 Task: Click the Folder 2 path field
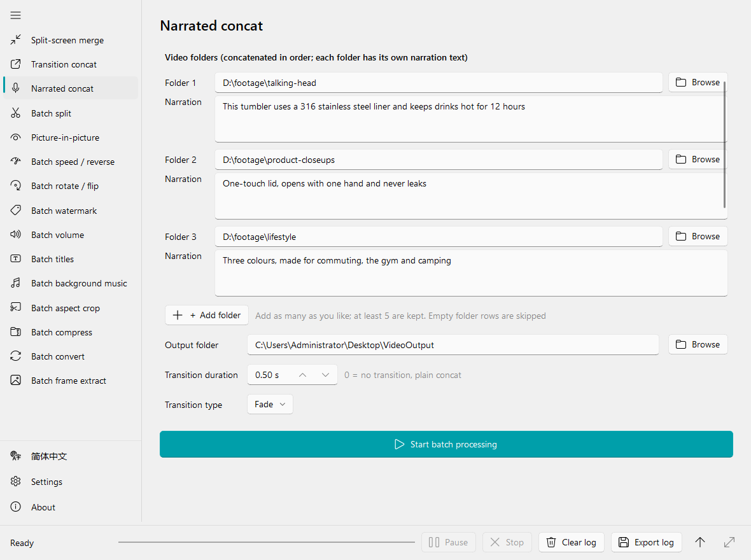[439, 160]
